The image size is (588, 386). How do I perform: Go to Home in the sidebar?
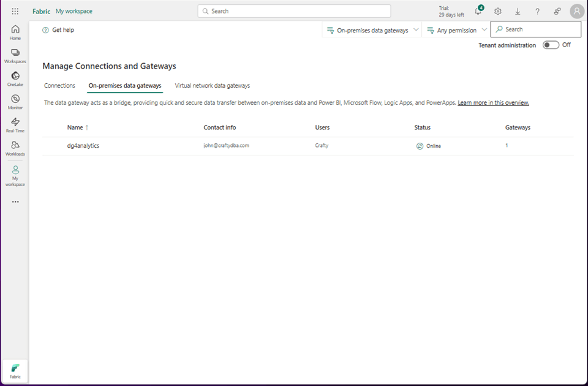point(15,32)
